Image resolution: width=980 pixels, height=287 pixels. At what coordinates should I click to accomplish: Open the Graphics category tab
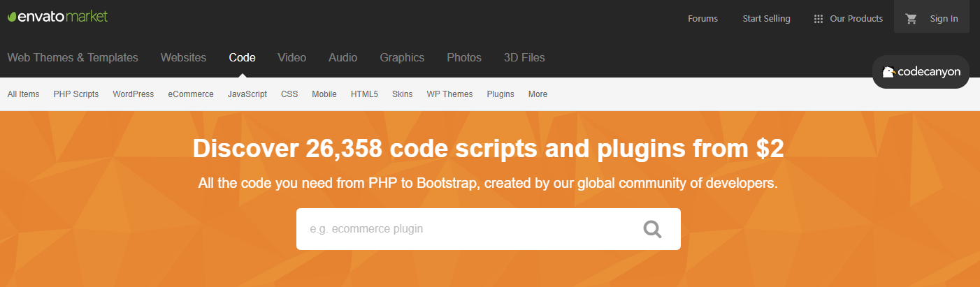tap(402, 58)
